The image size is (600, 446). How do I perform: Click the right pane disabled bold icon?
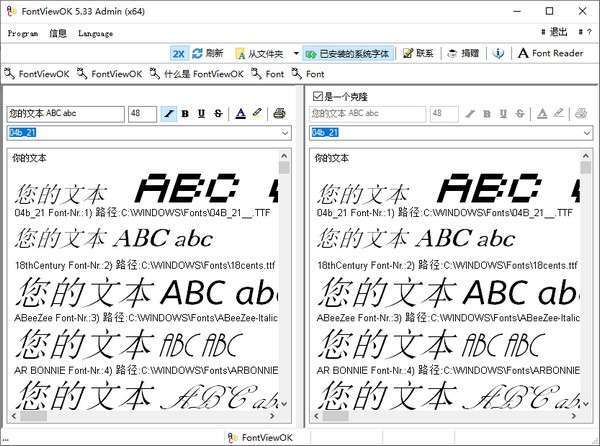(x=487, y=114)
